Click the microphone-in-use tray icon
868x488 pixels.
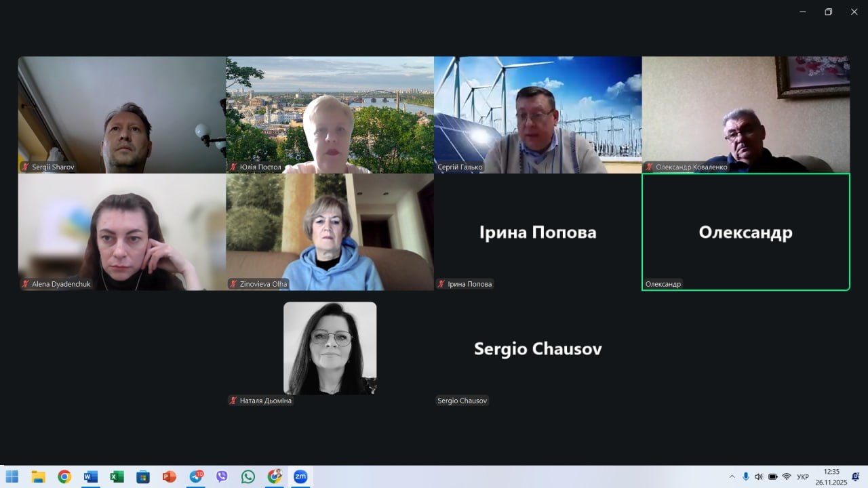(x=746, y=476)
